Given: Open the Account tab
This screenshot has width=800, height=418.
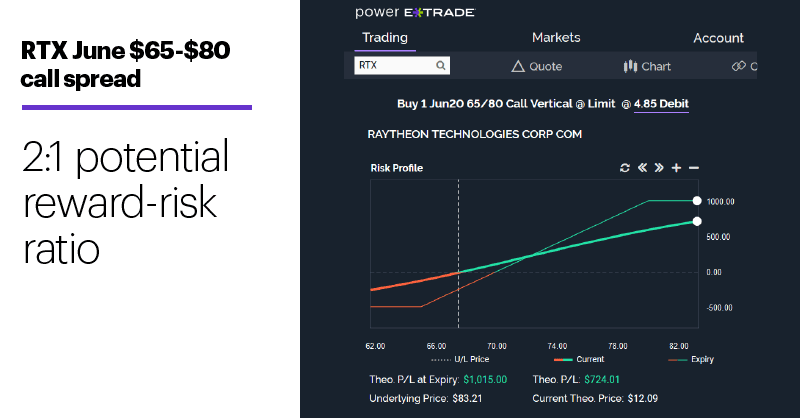Looking at the screenshot, I should (718, 38).
